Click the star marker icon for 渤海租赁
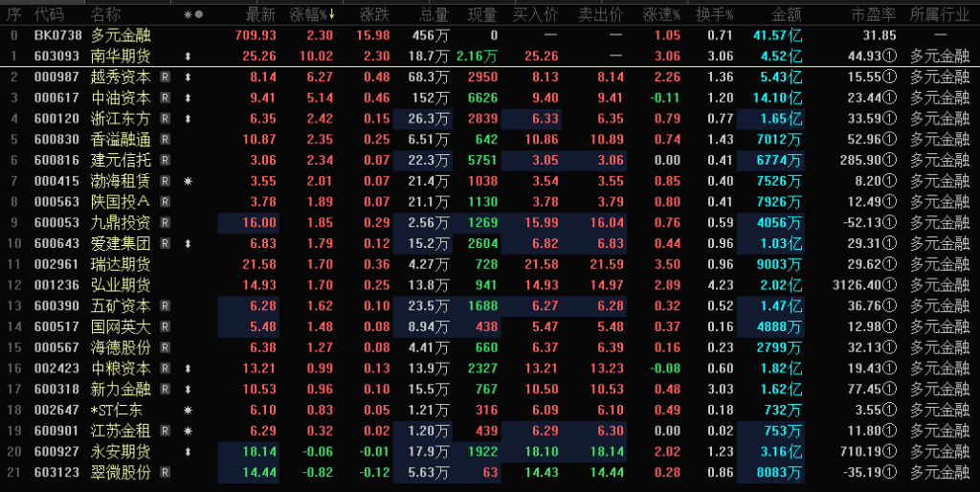Image resolution: width=980 pixels, height=492 pixels. (x=189, y=181)
